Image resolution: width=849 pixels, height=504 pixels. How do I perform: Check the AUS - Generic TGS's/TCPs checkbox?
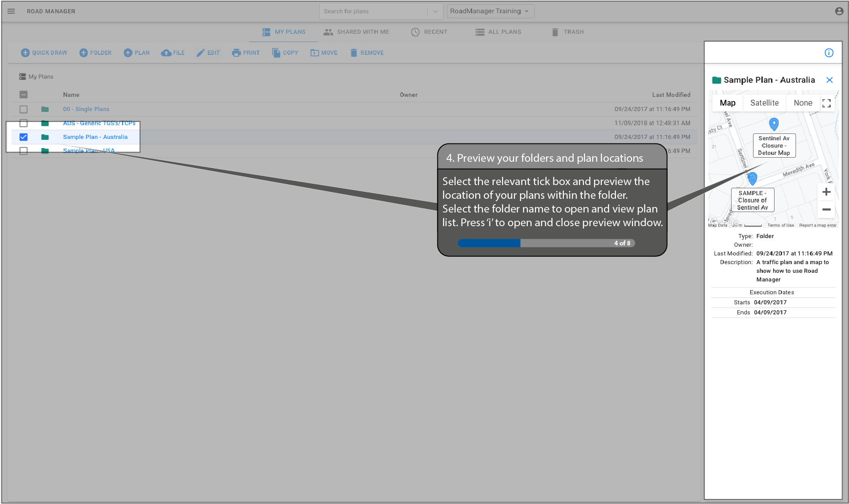(24, 123)
